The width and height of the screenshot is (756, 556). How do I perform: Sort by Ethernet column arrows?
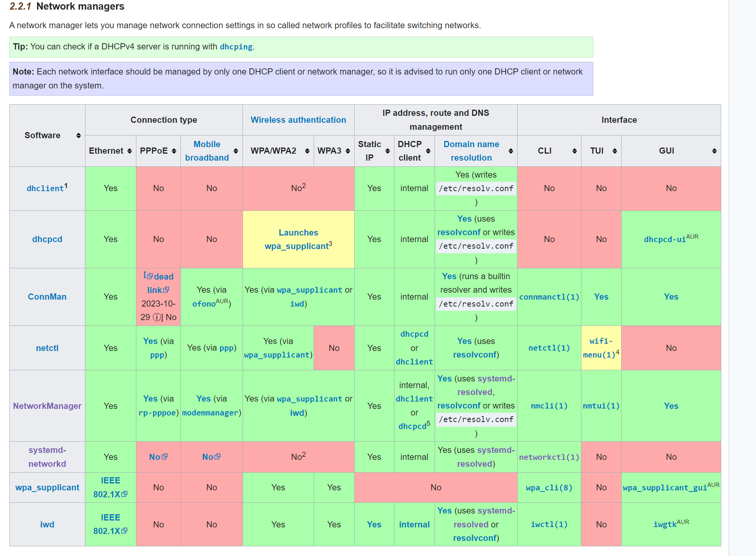pyautogui.click(x=129, y=151)
